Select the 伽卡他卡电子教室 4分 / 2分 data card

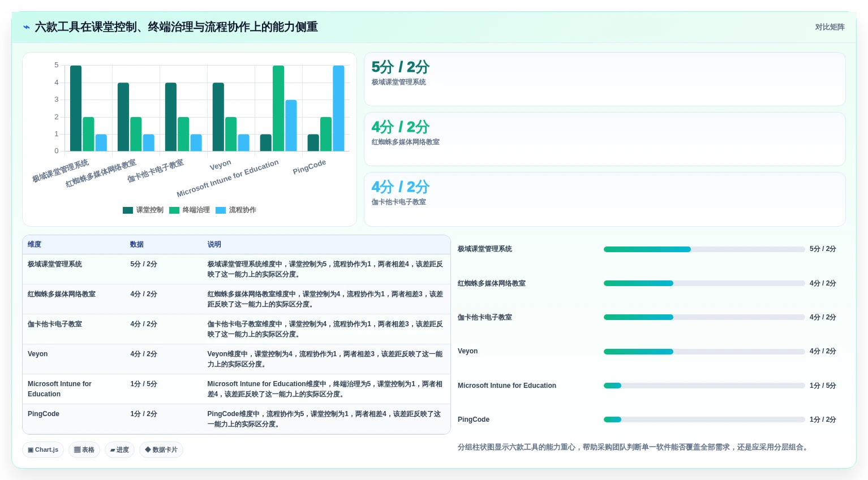click(x=605, y=199)
